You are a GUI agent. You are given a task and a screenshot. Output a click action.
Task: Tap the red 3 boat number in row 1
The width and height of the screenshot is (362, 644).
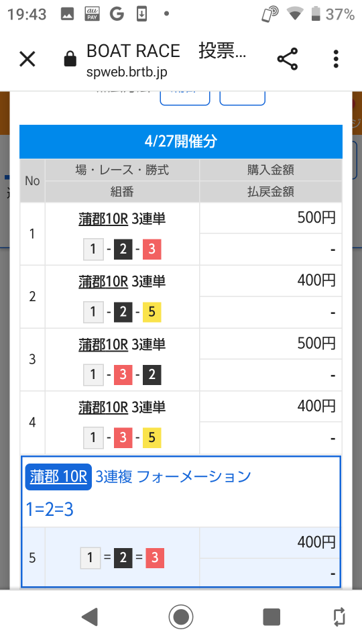pyautogui.click(x=152, y=250)
